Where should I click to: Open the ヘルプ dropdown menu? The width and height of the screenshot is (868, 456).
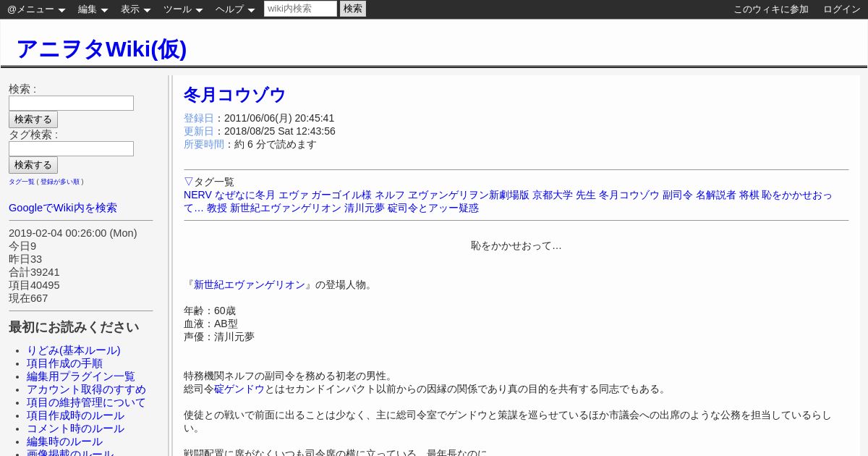pos(235,9)
